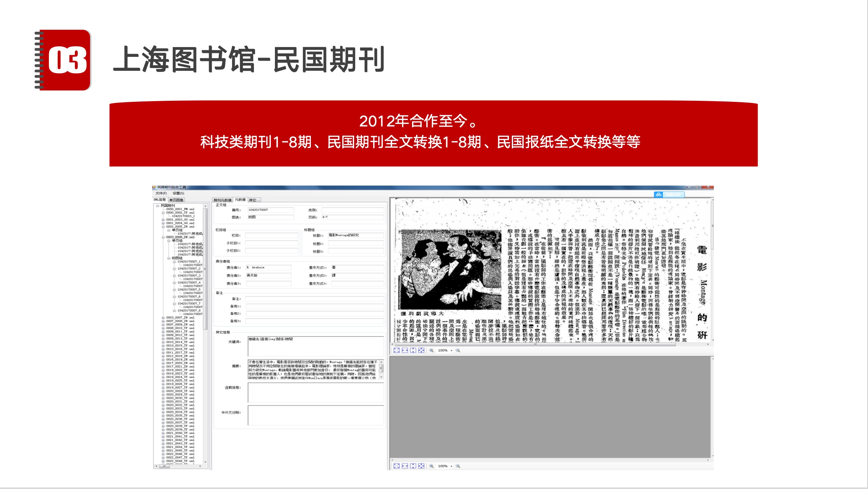Click zoom-in magnifier in upper viewer toolbar
Screen dimensions: 868x489
pos(432,350)
